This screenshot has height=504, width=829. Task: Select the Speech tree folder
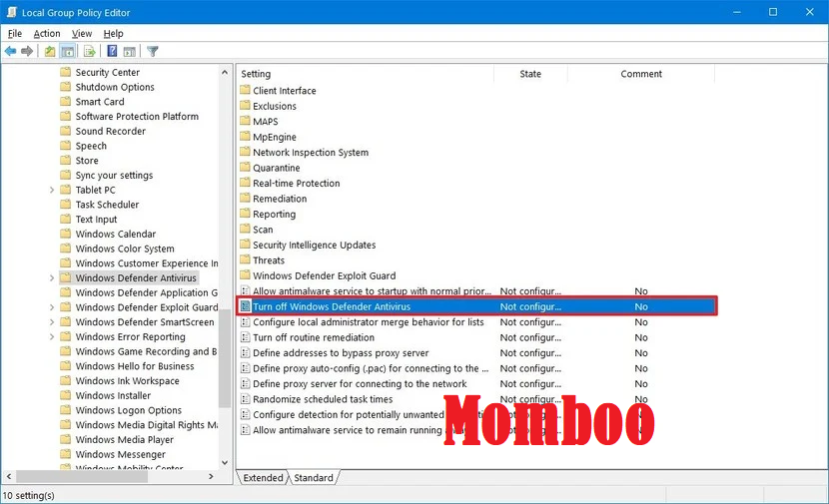click(91, 146)
